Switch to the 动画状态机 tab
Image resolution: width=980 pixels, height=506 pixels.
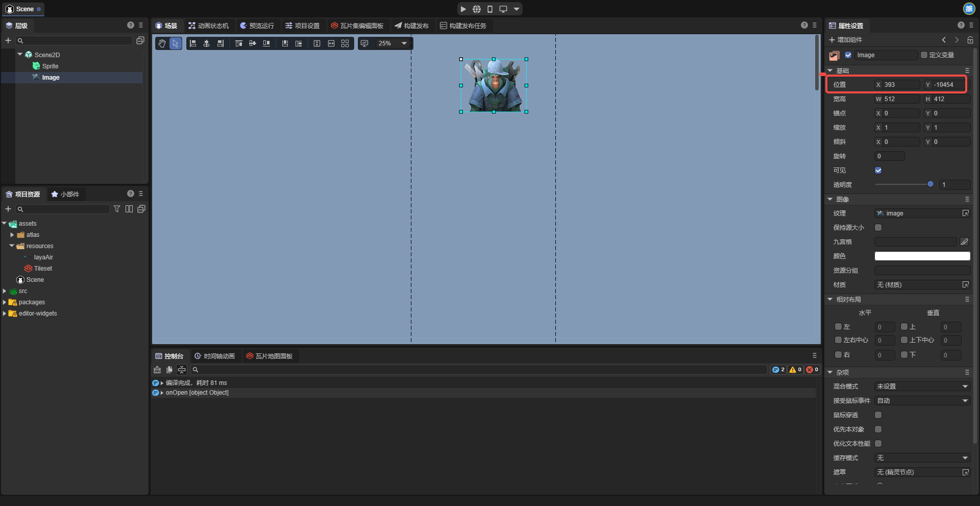208,26
